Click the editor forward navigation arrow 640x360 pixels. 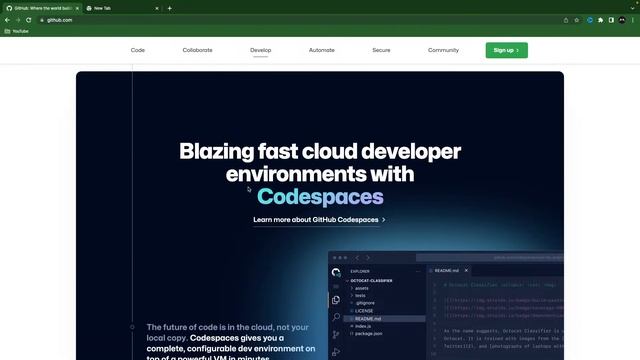point(368,258)
